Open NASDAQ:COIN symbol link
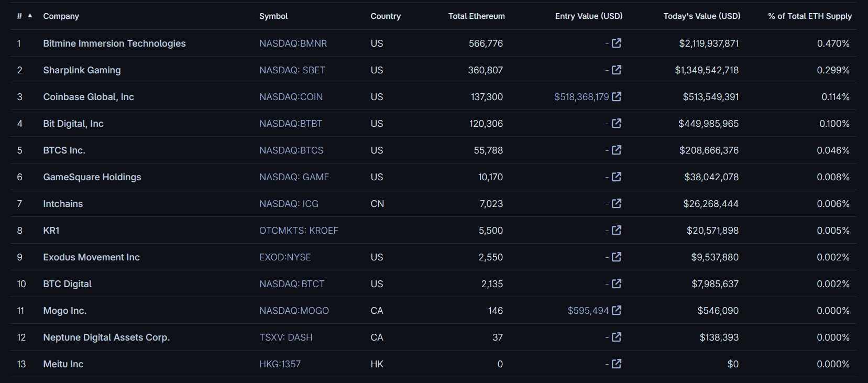 291,97
